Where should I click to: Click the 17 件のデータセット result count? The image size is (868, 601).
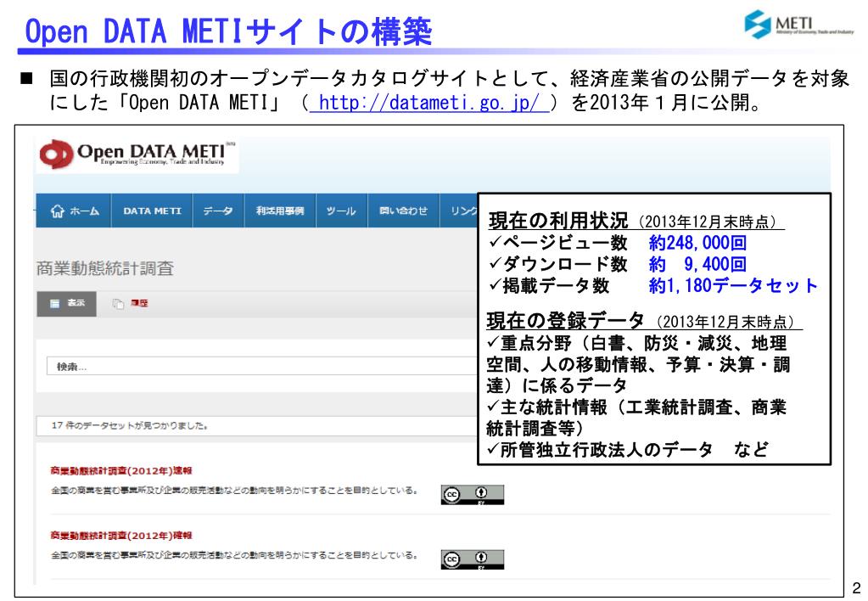130,425
